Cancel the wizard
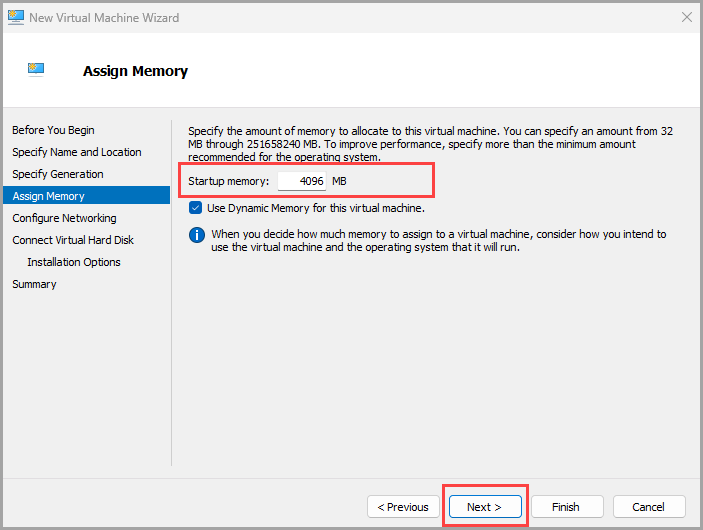Screen dimensions: 703x530 (x=649, y=507)
